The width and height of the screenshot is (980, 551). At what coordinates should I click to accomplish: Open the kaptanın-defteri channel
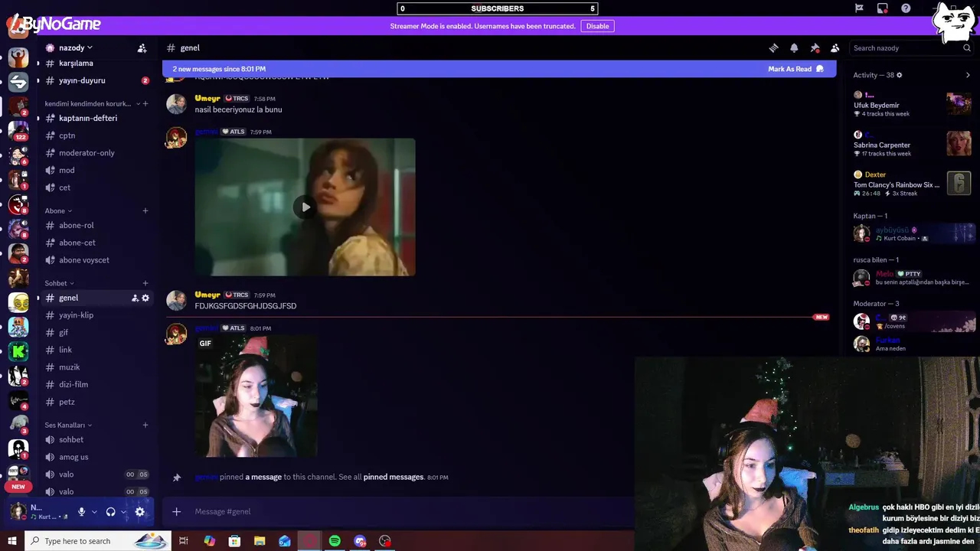96,118
